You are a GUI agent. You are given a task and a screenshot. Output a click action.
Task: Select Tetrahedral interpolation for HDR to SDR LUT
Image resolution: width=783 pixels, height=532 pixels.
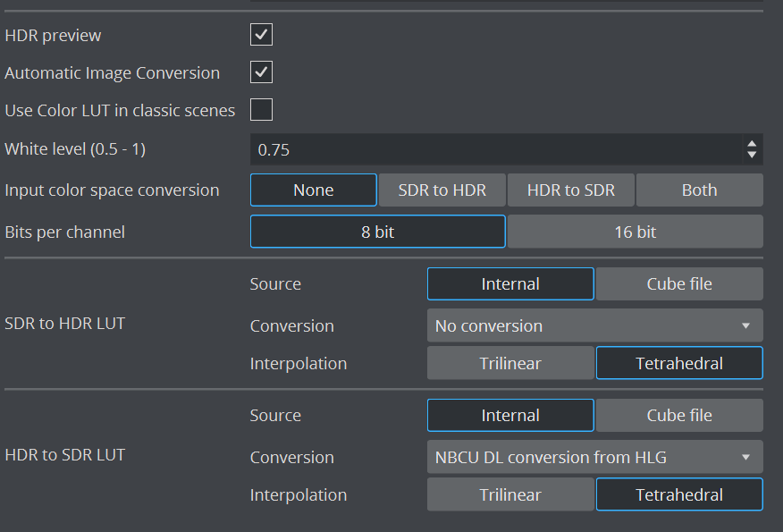coord(679,494)
